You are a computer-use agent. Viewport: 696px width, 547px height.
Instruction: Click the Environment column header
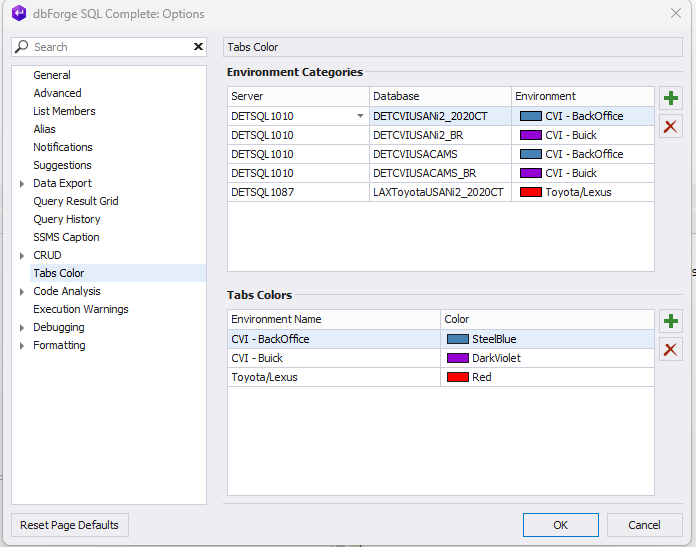point(583,96)
